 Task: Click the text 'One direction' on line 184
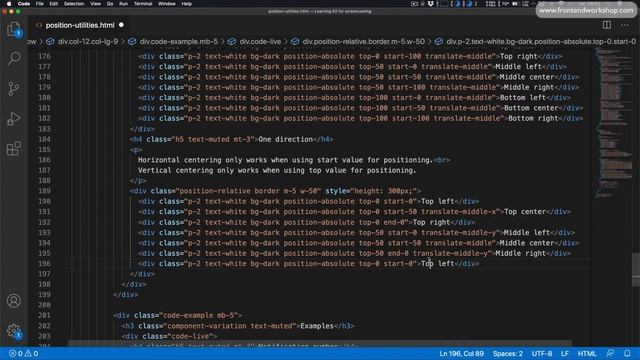point(286,139)
